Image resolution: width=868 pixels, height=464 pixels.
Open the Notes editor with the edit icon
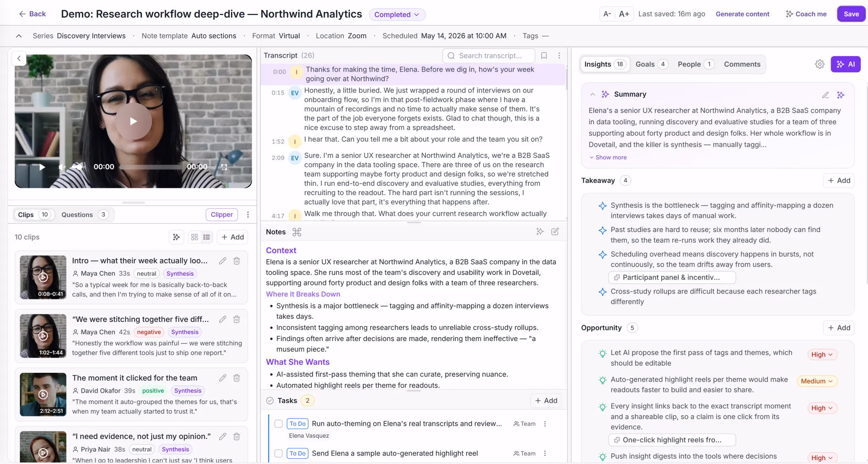coord(555,232)
